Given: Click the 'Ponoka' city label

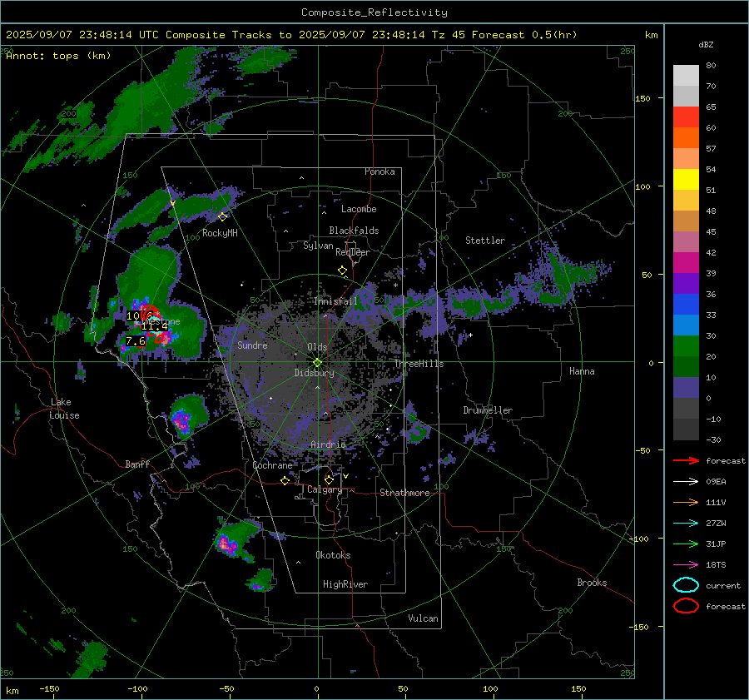Looking at the screenshot, I should (x=379, y=171).
